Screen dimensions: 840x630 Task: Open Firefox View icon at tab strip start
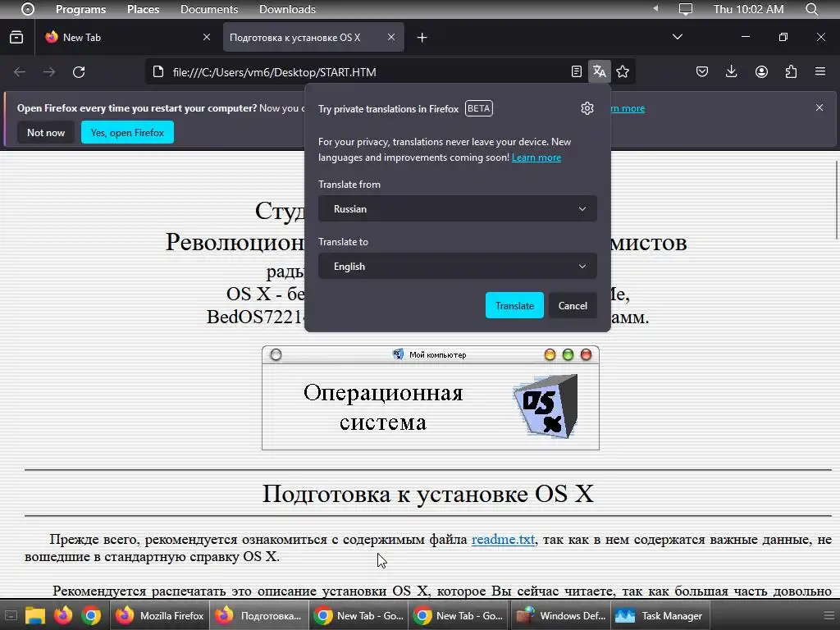pos(16,37)
